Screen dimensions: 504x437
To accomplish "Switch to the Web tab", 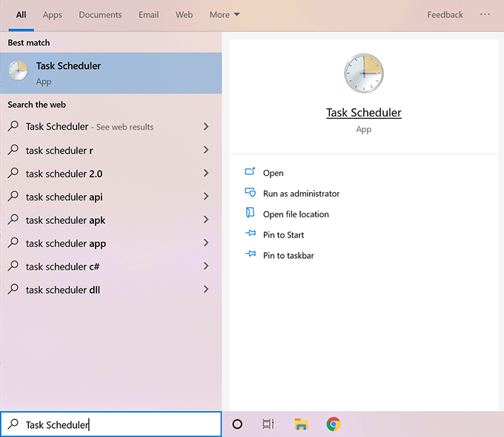I will point(184,15).
